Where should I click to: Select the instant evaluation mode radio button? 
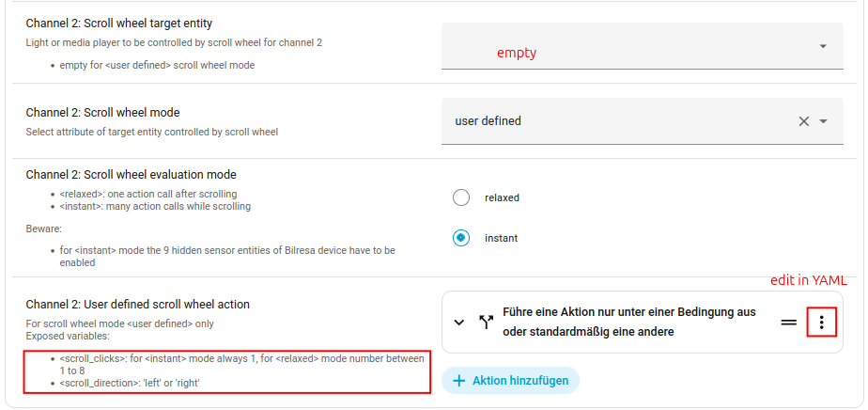(x=460, y=238)
